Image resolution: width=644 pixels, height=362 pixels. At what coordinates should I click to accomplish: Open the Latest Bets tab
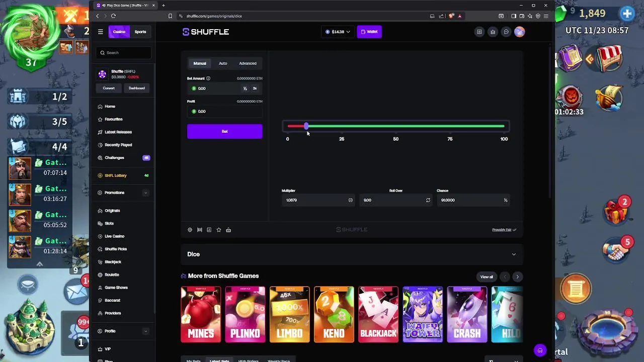(x=219, y=360)
